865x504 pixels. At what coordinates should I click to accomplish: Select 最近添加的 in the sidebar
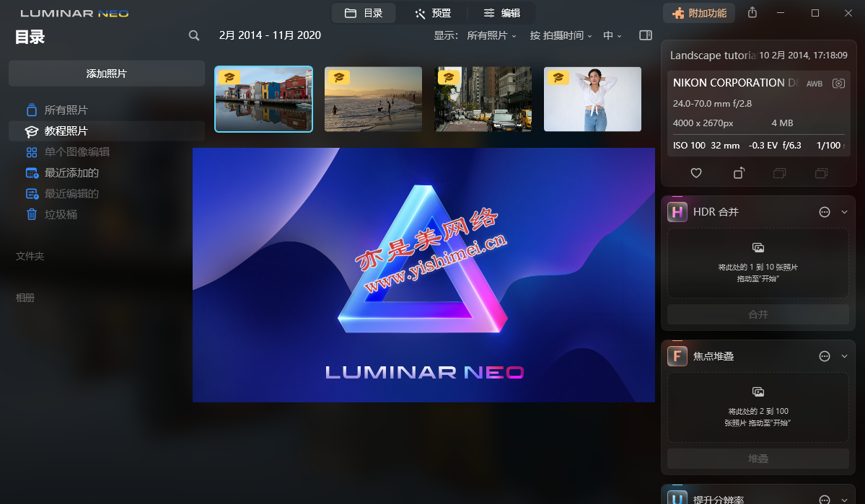107,173
